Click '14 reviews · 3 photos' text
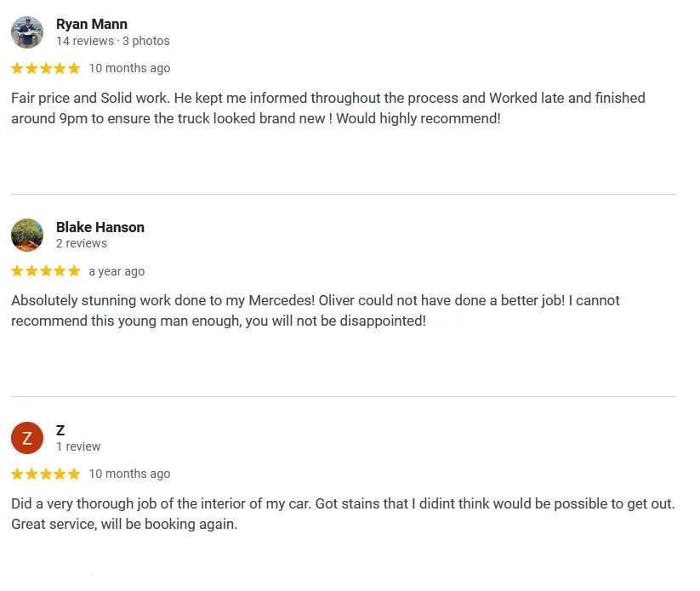This screenshot has width=700, height=591. click(x=113, y=41)
